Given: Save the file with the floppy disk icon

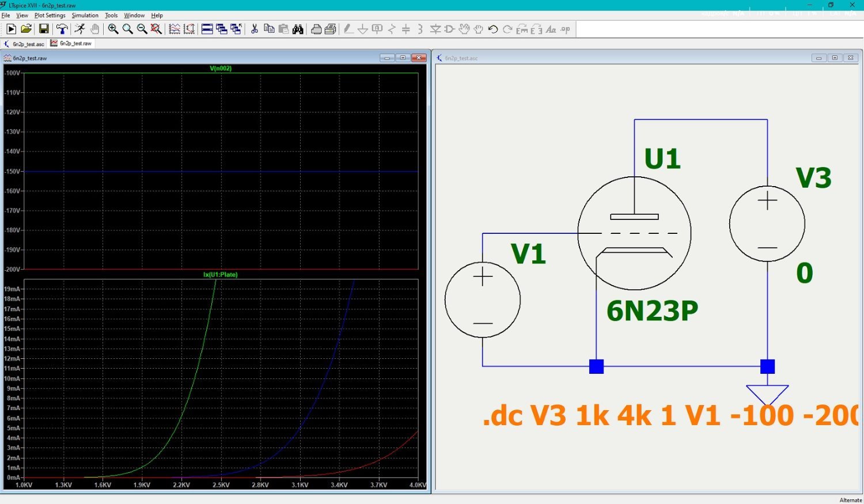Looking at the screenshot, I should click(x=44, y=29).
